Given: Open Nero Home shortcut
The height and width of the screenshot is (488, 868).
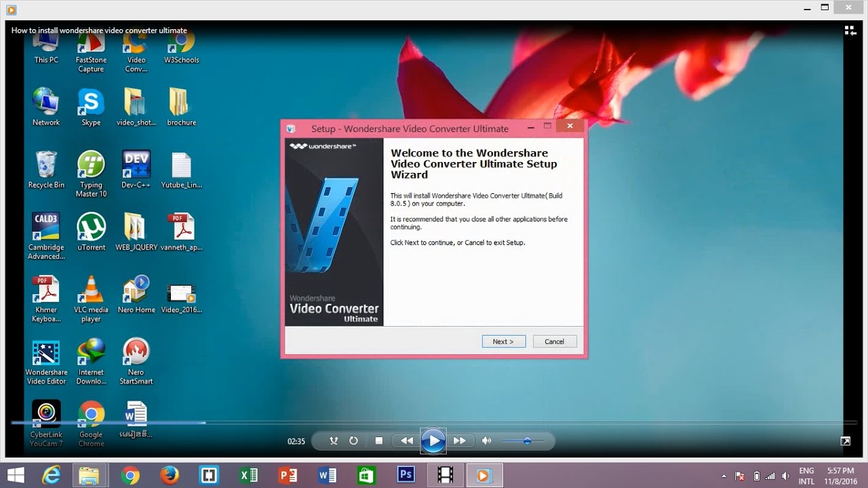Looking at the screenshot, I should coord(136,294).
